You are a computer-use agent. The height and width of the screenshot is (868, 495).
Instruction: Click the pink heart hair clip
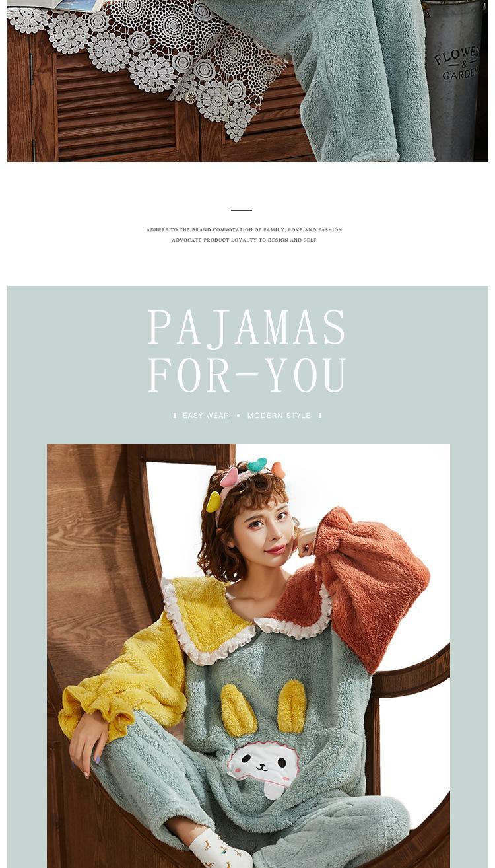tap(230, 476)
